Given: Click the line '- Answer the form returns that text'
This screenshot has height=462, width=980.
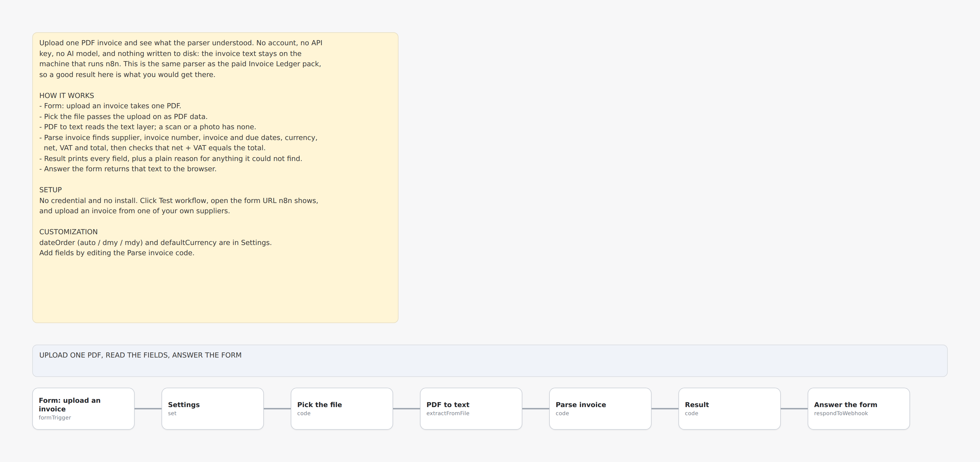Looking at the screenshot, I should coord(128,169).
